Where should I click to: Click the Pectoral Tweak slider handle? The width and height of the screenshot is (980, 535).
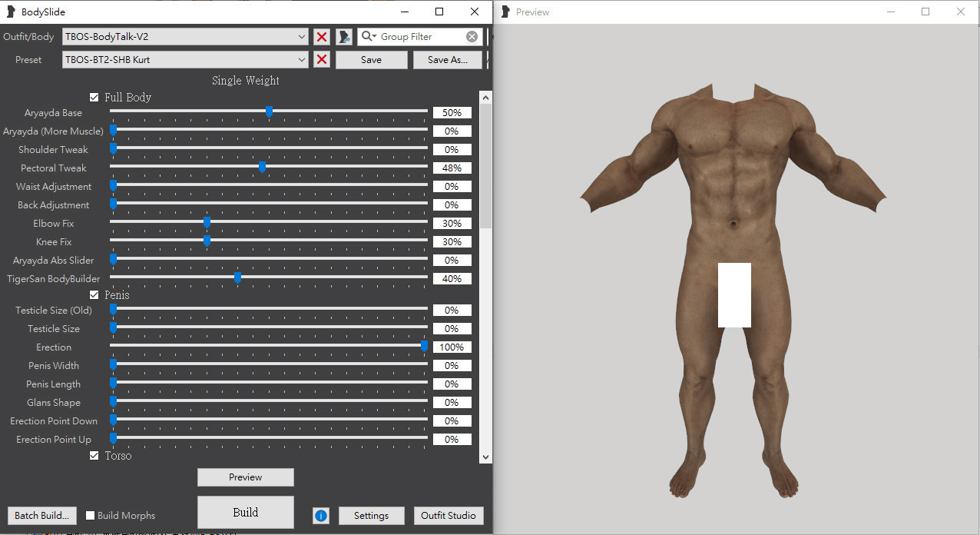(x=263, y=167)
